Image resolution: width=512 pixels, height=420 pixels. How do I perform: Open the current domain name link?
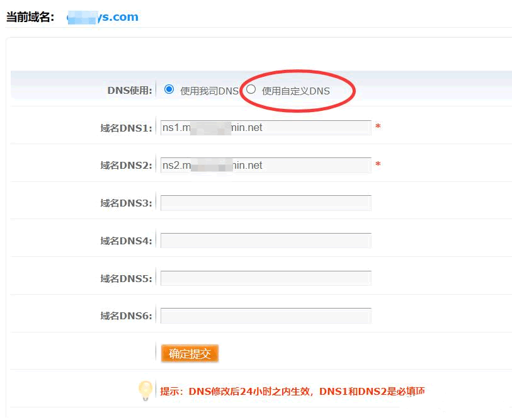click(103, 17)
